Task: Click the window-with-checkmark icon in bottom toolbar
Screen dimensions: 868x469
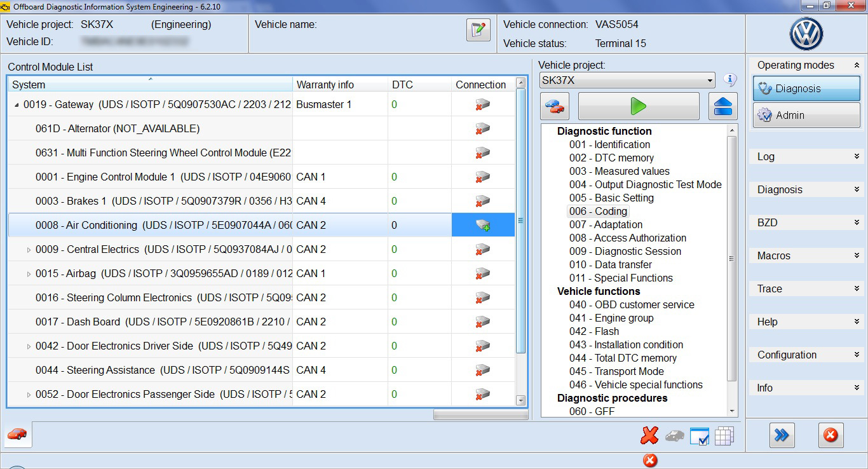Action: tap(699, 437)
